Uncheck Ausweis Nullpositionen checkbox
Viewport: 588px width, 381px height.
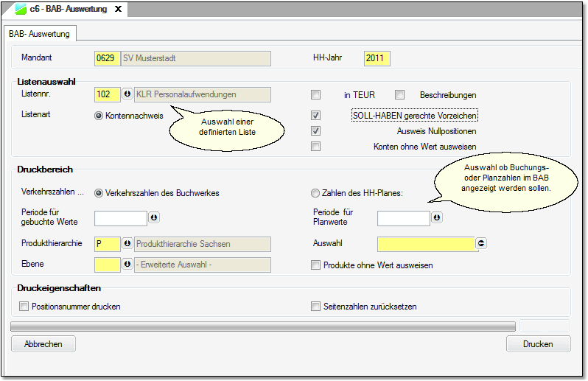(x=316, y=131)
